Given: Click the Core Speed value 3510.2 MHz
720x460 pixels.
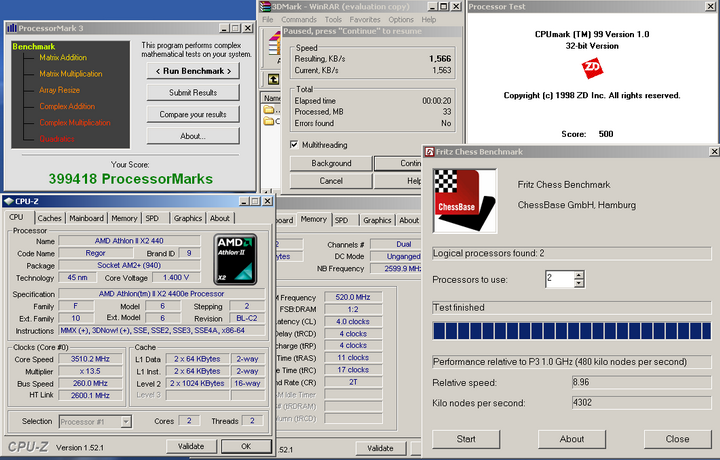Looking at the screenshot, I should click(90, 359).
